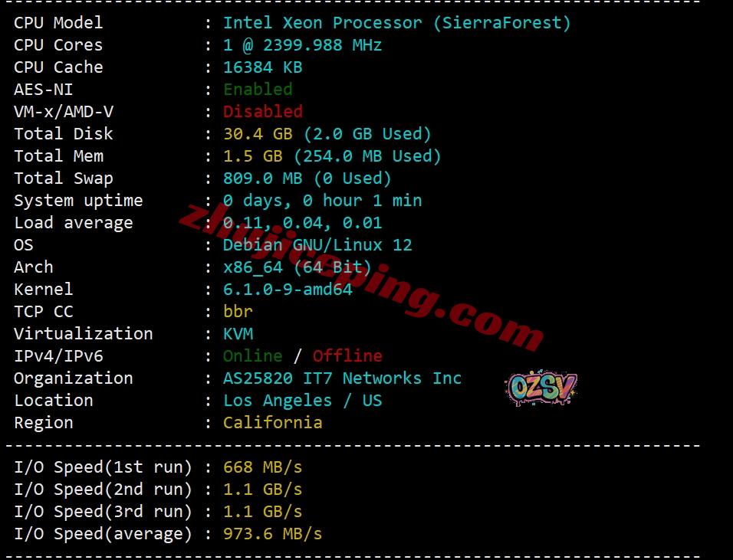Click the bbr TCP CC value
The width and height of the screenshot is (733, 560).
pyautogui.click(x=238, y=312)
